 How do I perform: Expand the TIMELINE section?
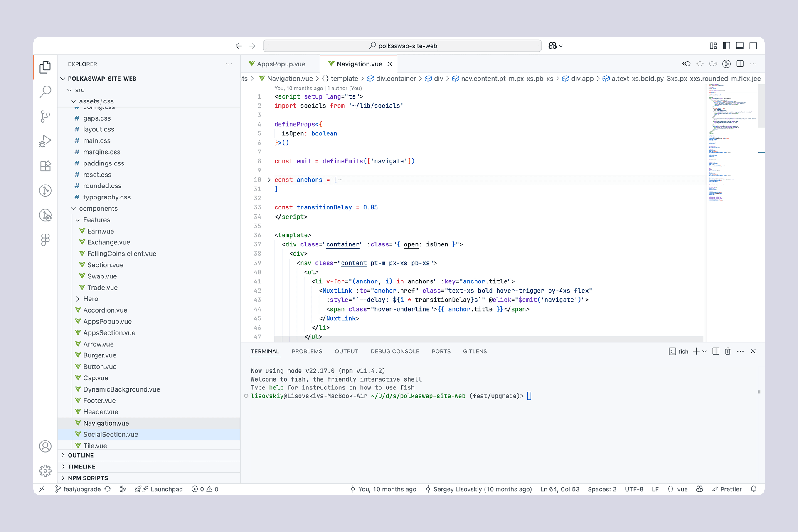[x=149, y=467]
